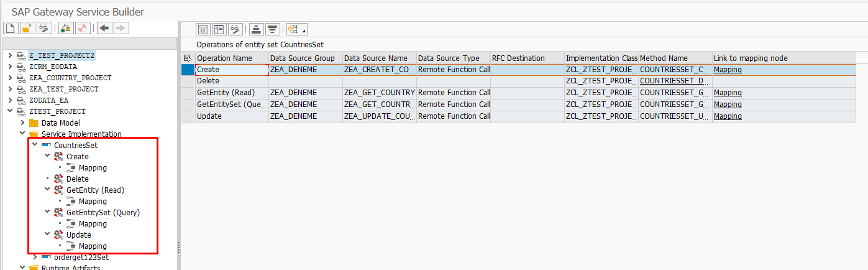The height and width of the screenshot is (270, 868).
Task: Select the Update row's Operation Name cell
Action: click(x=231, y=116)
